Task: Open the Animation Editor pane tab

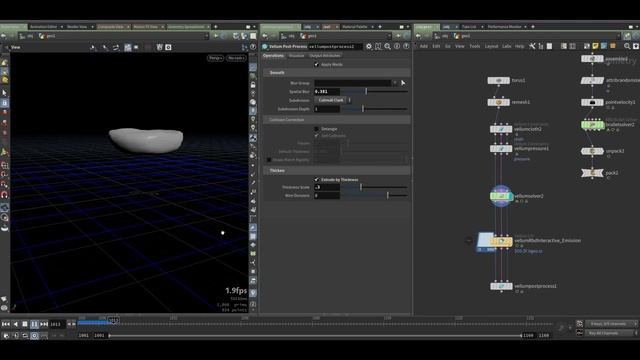Action: 44,27
